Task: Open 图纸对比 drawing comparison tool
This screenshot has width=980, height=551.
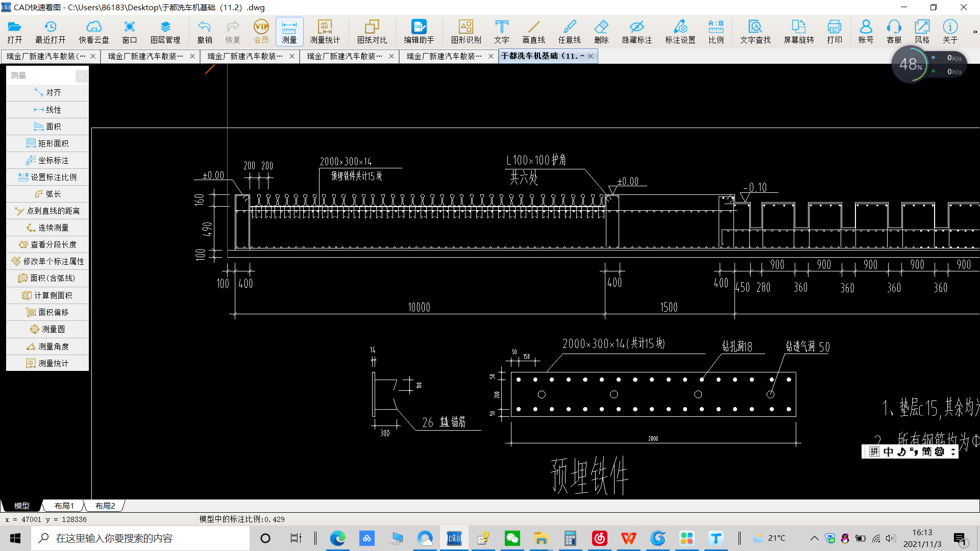Action: [372, 32]
